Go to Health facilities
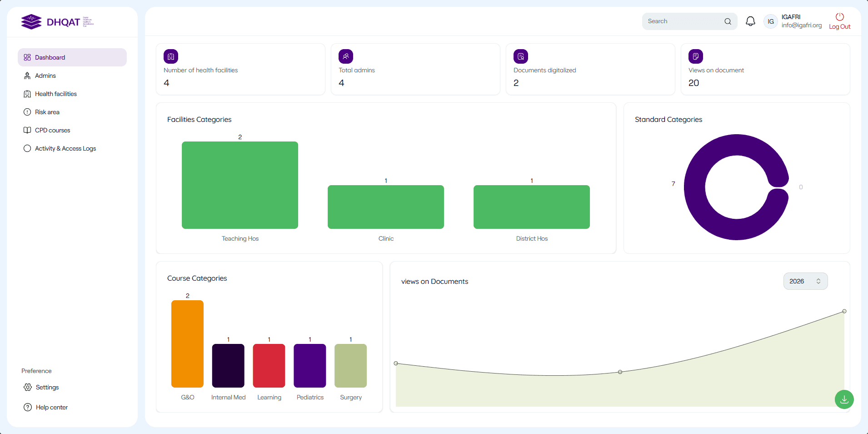This screenshot has width=868, height=434. [x=72, y=94]
